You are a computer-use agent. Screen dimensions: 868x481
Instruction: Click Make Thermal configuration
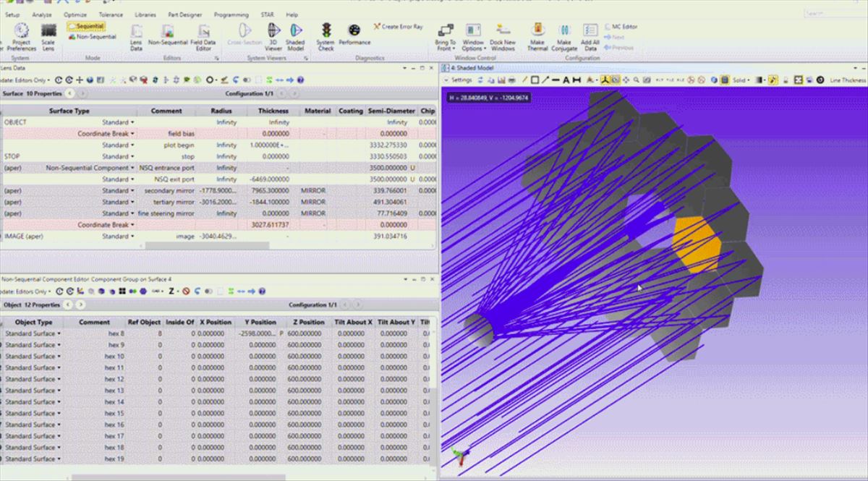pos(537,37)
